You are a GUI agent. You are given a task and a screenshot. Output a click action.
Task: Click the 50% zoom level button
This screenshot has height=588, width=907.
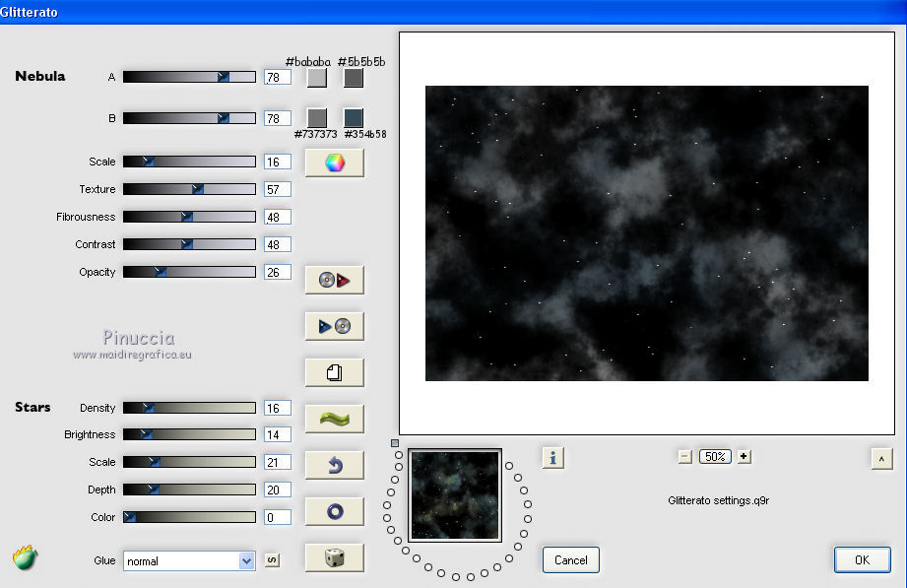(x=715, y=457)
